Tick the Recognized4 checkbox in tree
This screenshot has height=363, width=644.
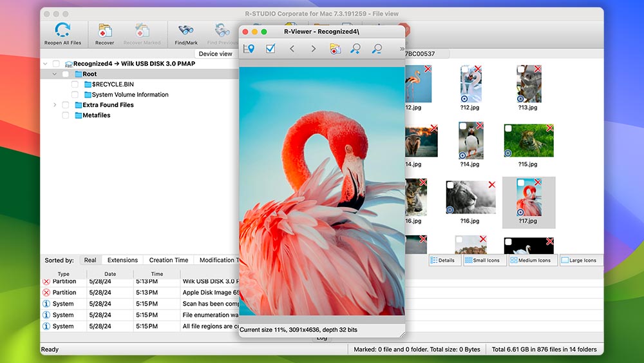click(x=56, y=64)
